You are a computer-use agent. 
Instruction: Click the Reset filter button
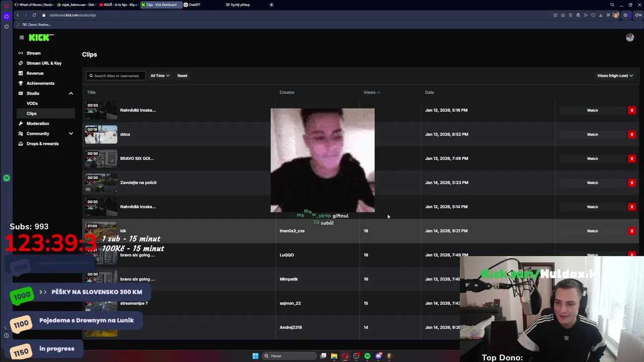[182, 76]
